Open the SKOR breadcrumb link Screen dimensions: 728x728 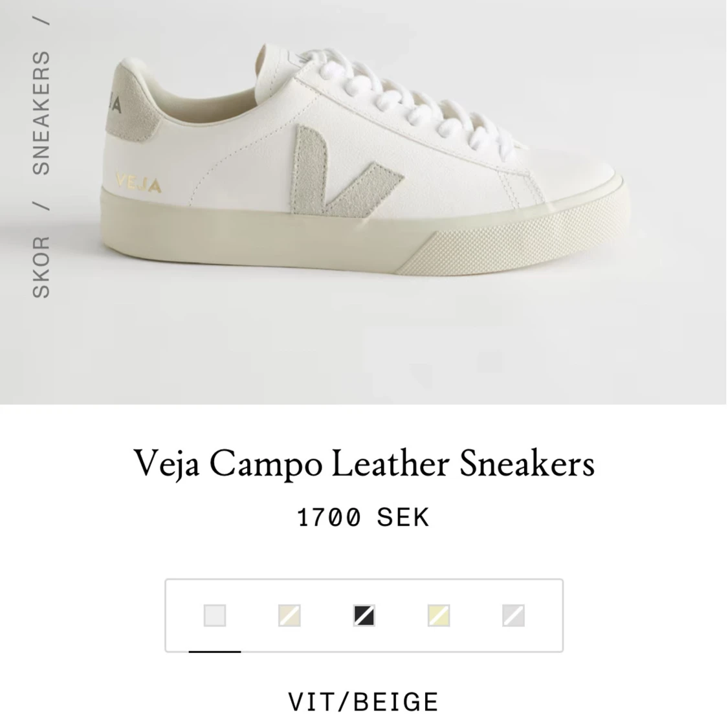pyautogui.click(x=41, y=267)
